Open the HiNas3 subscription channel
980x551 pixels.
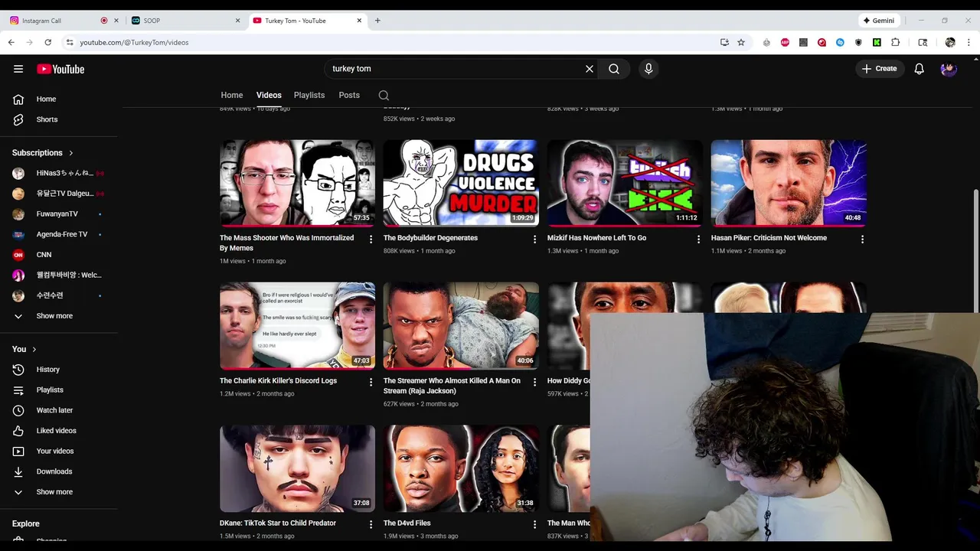click(59, 173)
